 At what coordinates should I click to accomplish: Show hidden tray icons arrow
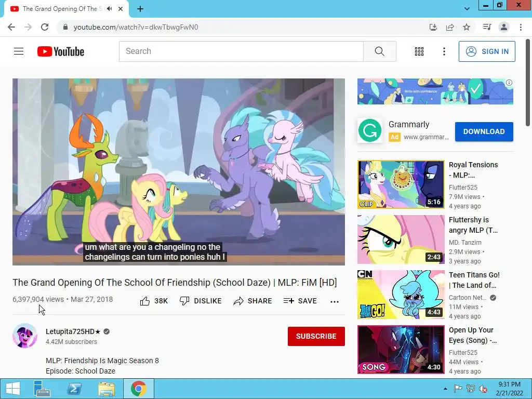445,389
